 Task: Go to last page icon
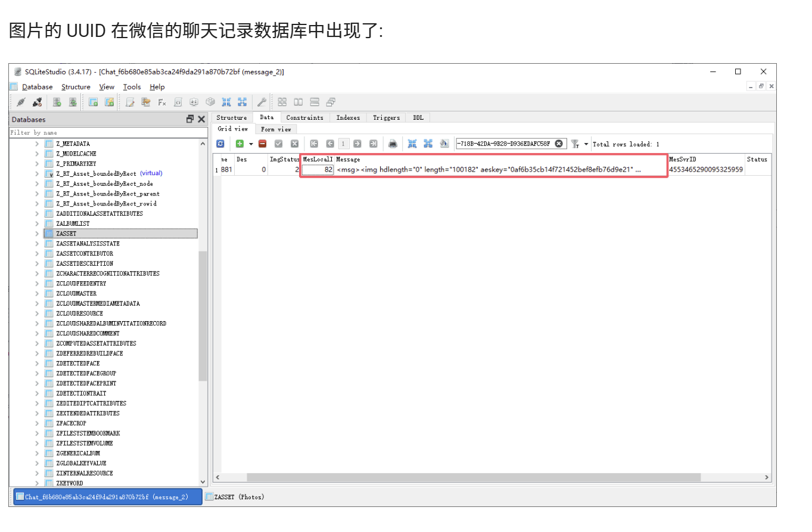374,144
